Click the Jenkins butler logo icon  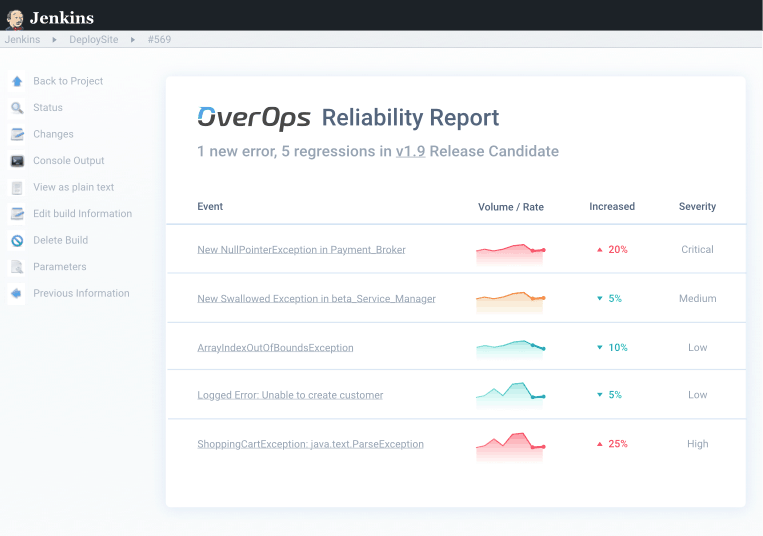15,19
